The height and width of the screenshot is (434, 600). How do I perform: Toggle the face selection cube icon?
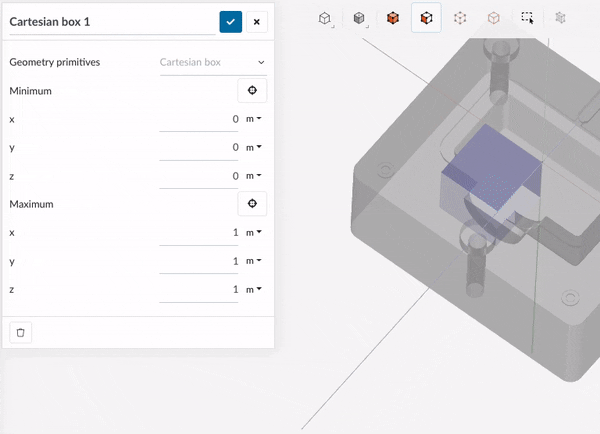coord(427,18)
